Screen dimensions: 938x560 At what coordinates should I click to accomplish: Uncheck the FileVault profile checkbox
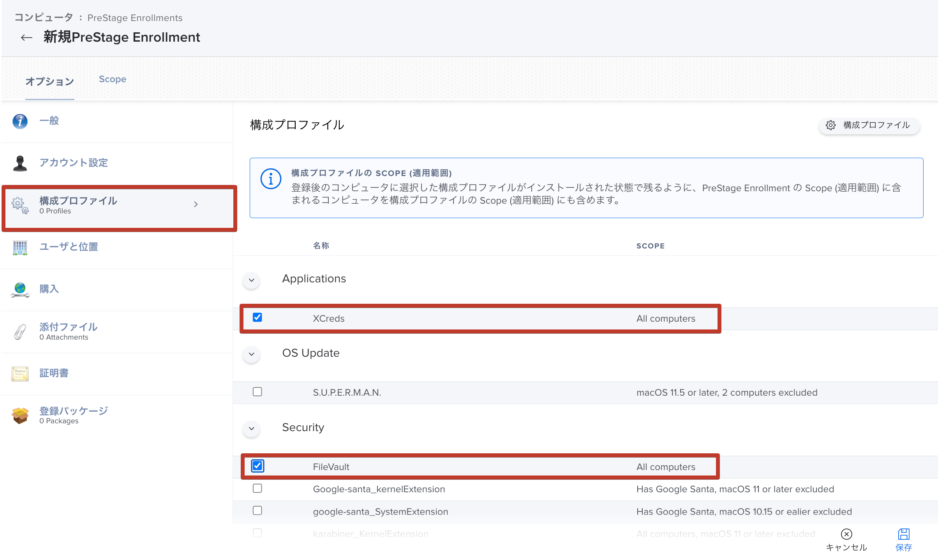pos(257,466)
